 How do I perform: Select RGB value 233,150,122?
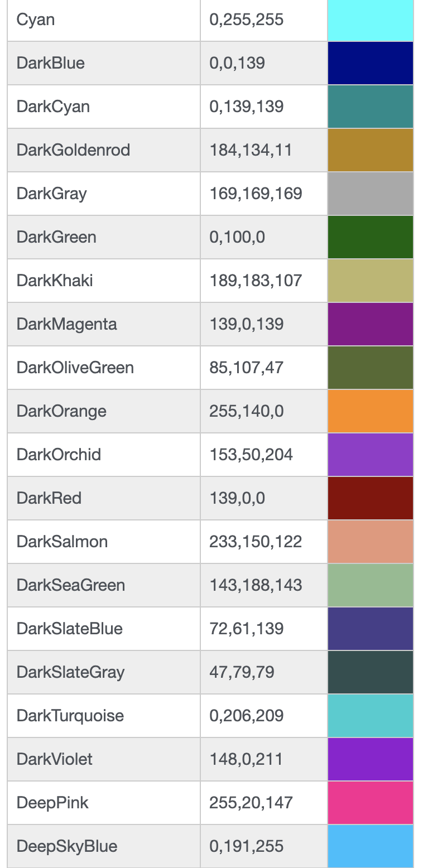click(x=256, y=542)
